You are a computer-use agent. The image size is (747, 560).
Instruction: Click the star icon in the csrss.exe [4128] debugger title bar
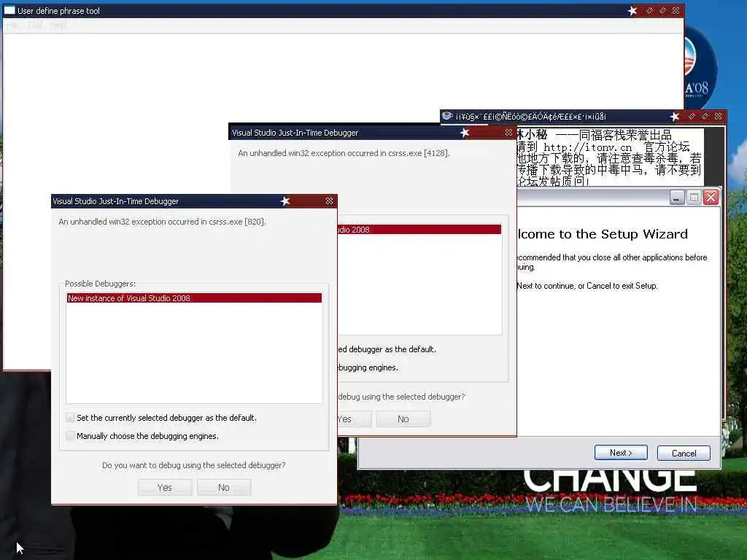(465, 133)
